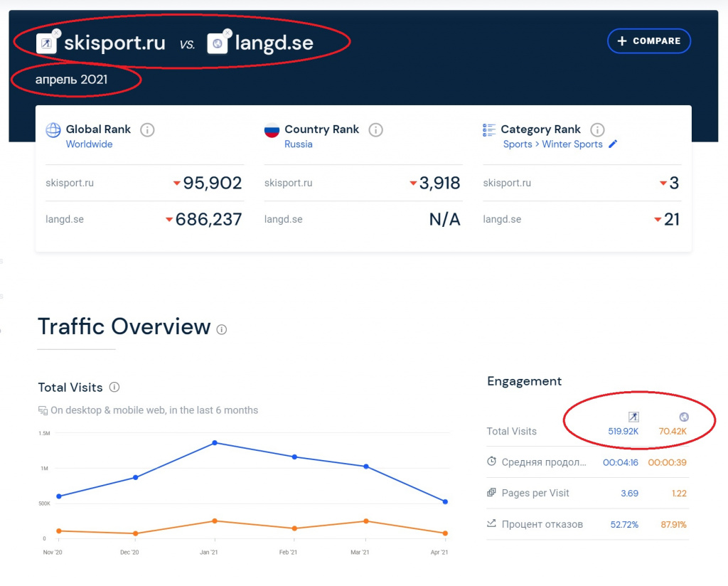
Task: Click the Russia flag icon
Action: (272, 130)
